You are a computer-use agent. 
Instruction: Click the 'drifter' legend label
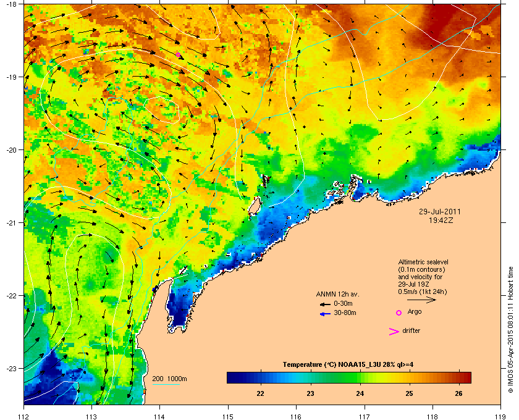(411, 330)
